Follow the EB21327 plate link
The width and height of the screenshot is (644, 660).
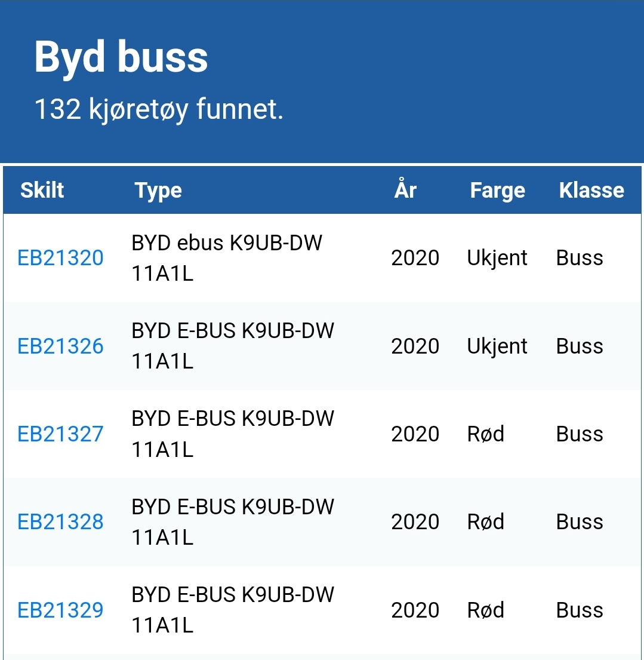pyautogui.click(x=60, y=434)
